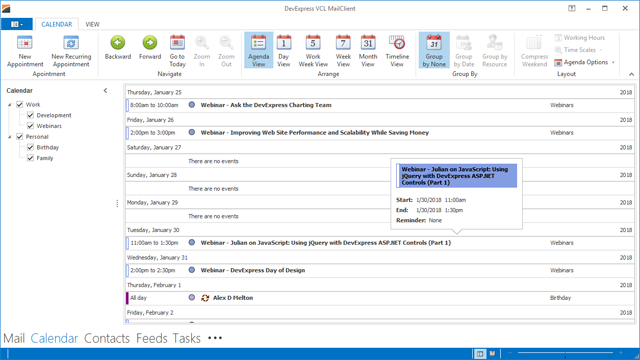This screenshot has width=640, height=360.
Task: Uncheck the Work calendar checkbox
Action: [20, 104]
